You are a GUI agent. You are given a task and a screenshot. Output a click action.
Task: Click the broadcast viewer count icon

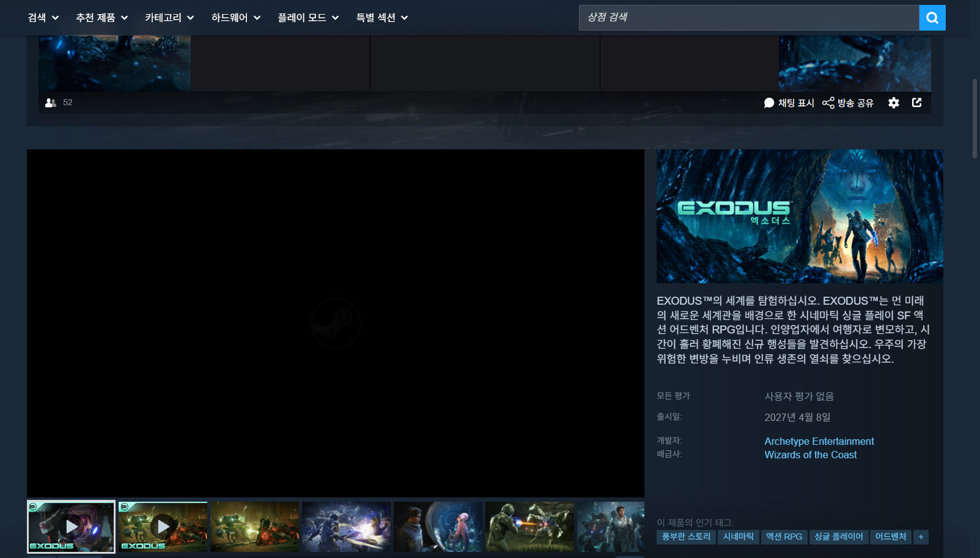click(51, 103)
